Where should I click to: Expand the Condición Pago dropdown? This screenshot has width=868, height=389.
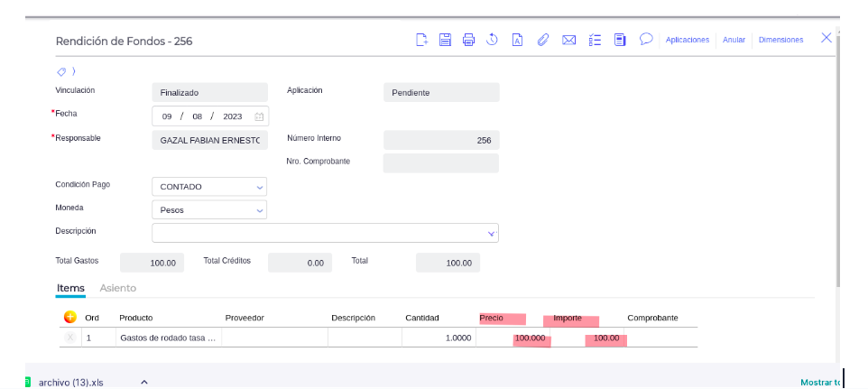coord(260,187)
